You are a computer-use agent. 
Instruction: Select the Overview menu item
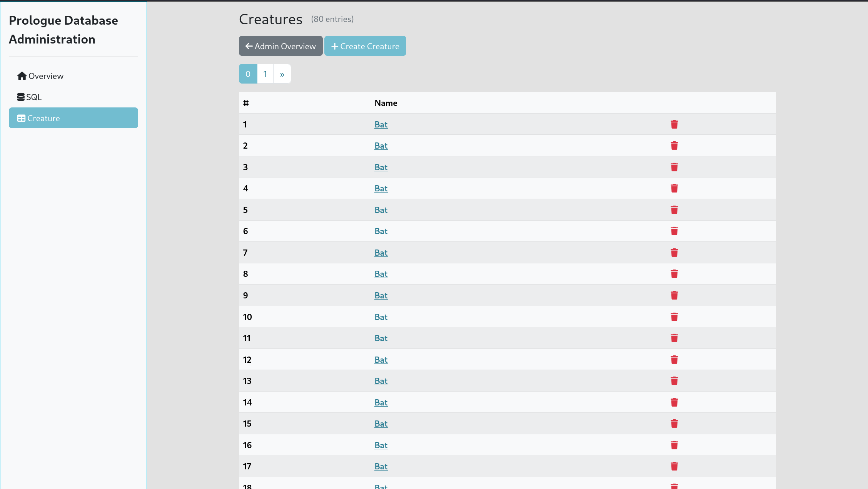pos(46,76)
